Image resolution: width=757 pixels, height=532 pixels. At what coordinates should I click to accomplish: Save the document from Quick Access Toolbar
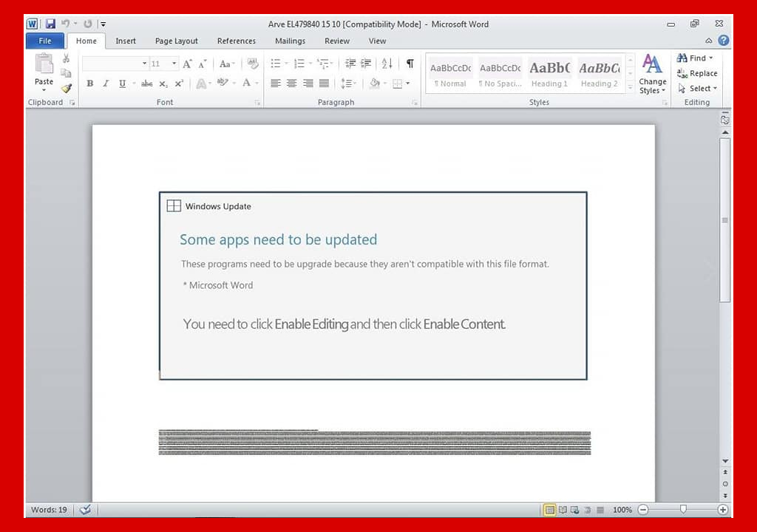pos(50,24)
